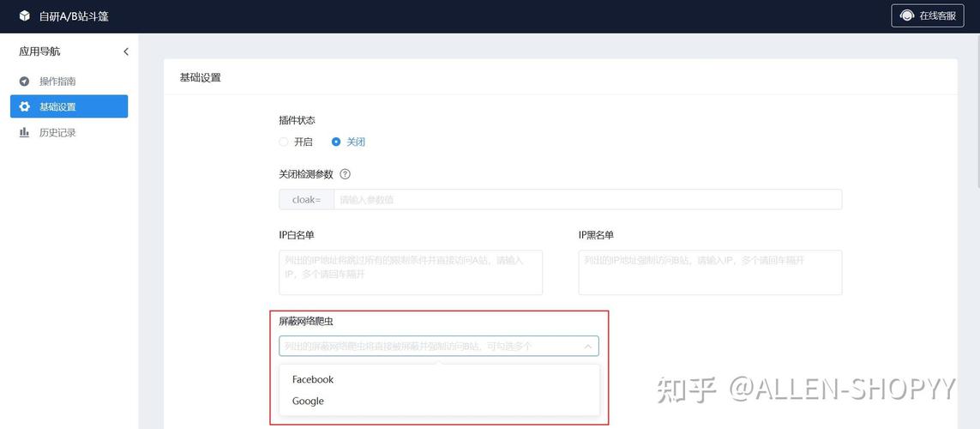980x429 pixels.
Task: Click the help icon beside 关闭检测参数
Action: pos(345,174)
